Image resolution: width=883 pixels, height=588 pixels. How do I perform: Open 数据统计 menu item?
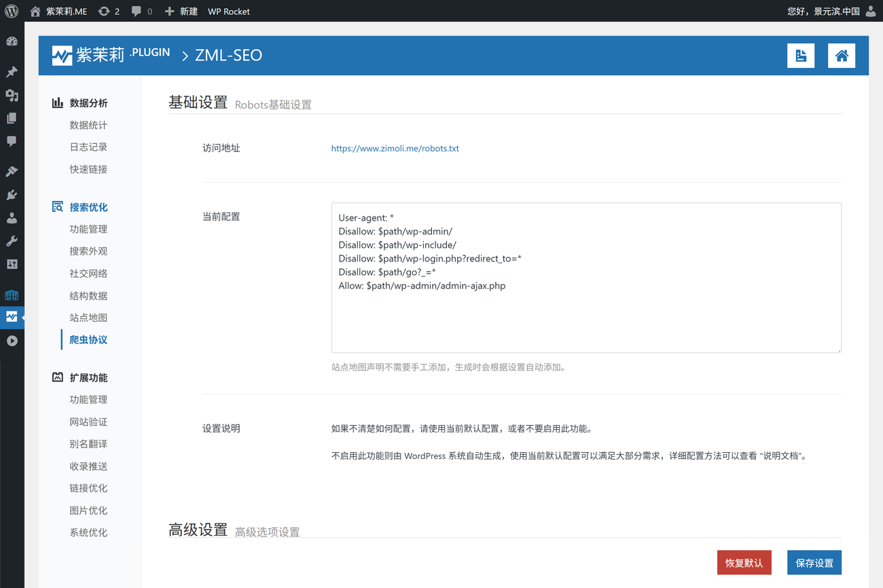coord(88,125)
